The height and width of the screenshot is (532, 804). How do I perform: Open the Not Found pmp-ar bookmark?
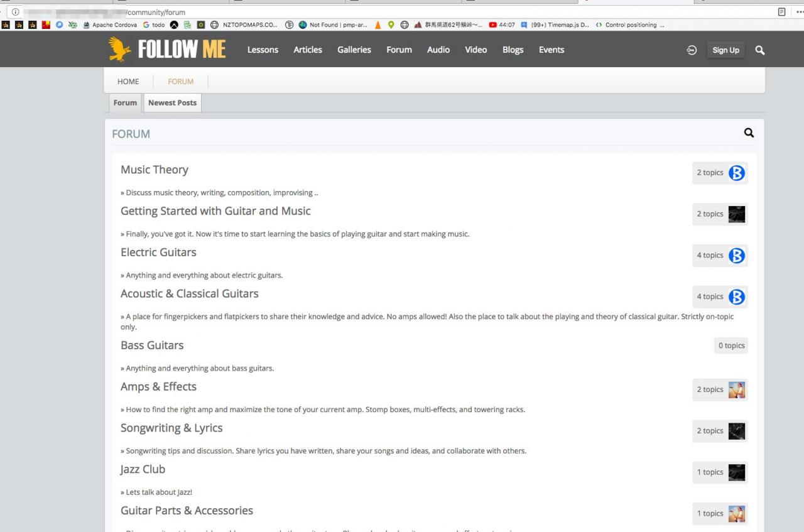(333, 25)
